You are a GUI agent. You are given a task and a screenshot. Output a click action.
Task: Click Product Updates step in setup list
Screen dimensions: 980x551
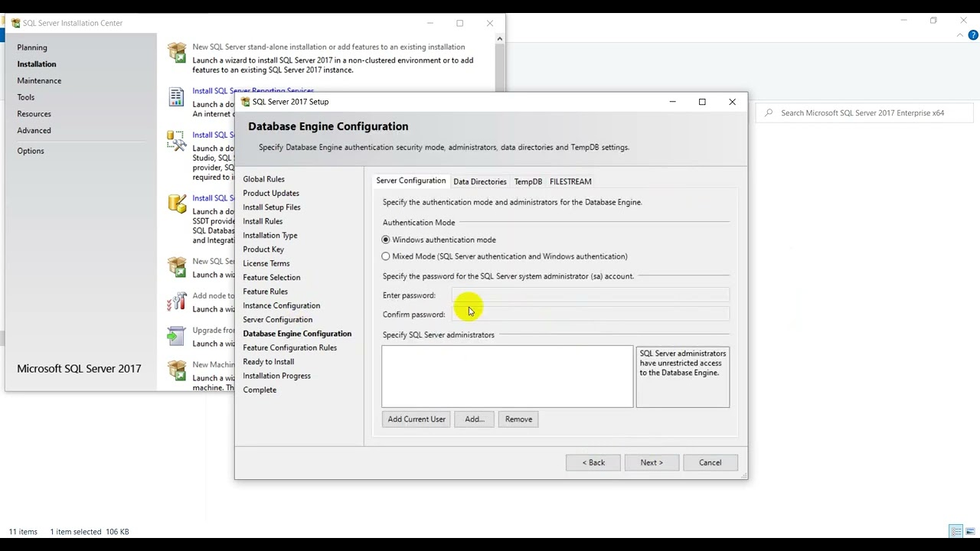271,194
